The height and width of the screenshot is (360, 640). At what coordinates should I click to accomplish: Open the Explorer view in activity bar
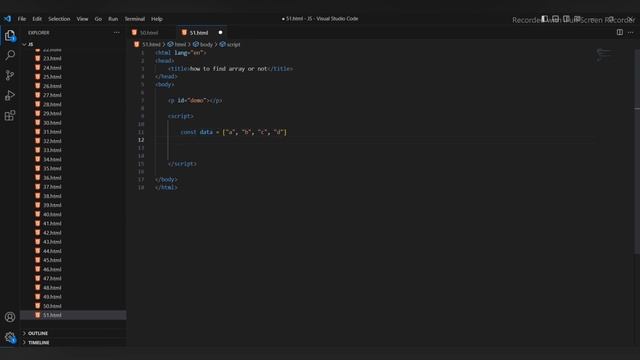click(x=10, y=36)
